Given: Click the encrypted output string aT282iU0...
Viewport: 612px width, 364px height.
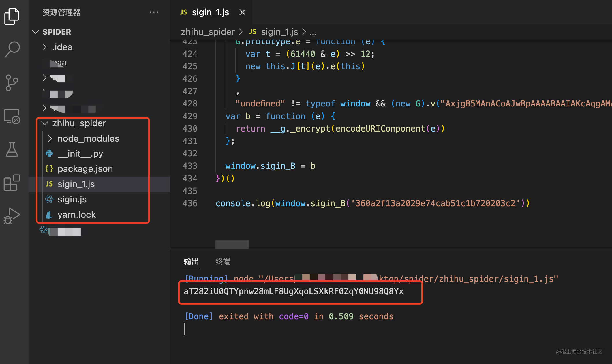Looking at the screenshot, I should (x=294, y=291).
